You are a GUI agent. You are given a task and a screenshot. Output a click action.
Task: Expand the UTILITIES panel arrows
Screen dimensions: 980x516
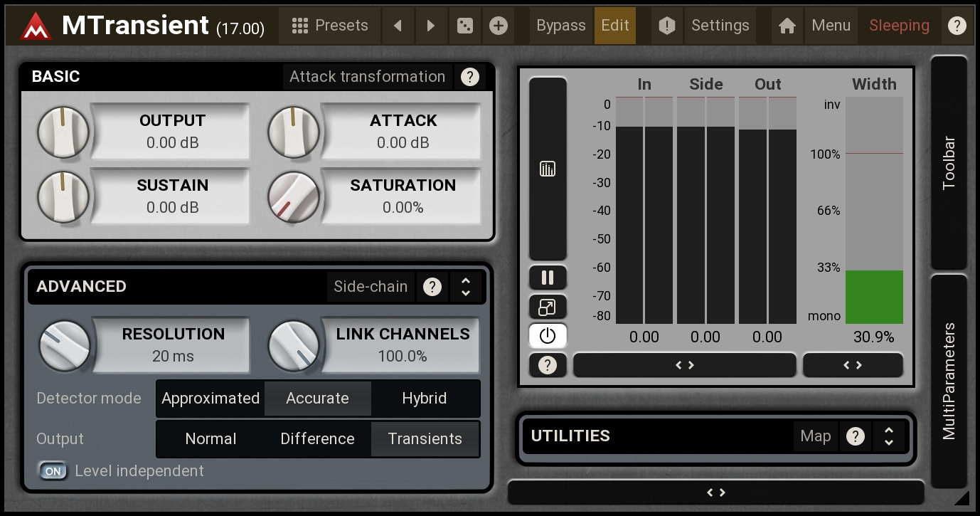click(888, 436)
